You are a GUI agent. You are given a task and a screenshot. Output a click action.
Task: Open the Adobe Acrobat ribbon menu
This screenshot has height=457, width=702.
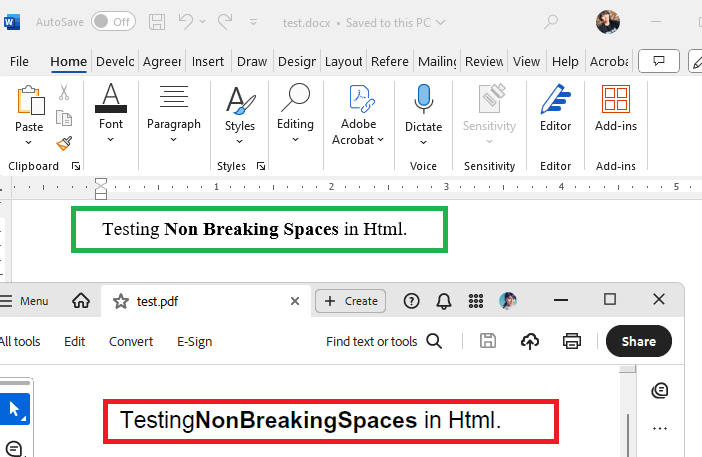tap(358, 115)
